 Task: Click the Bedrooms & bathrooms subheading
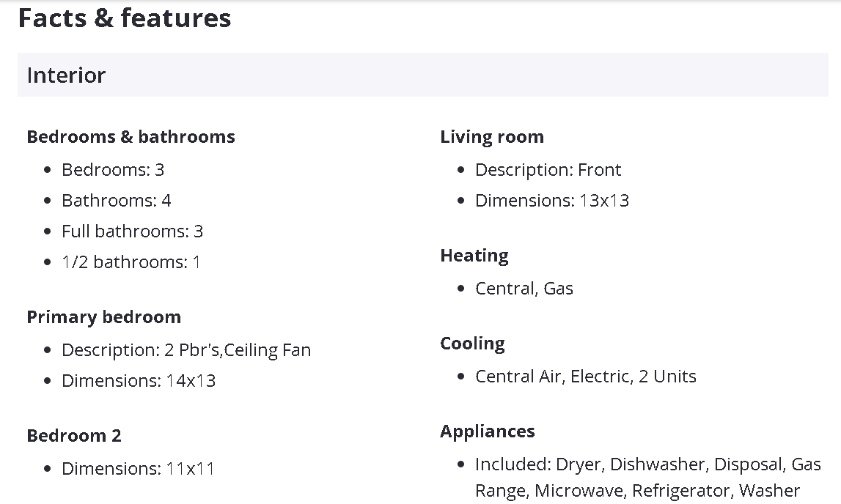point(131,137)
